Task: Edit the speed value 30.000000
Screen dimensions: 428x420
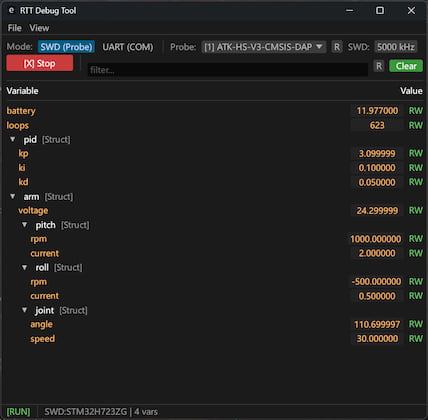Action: point(377,339)
